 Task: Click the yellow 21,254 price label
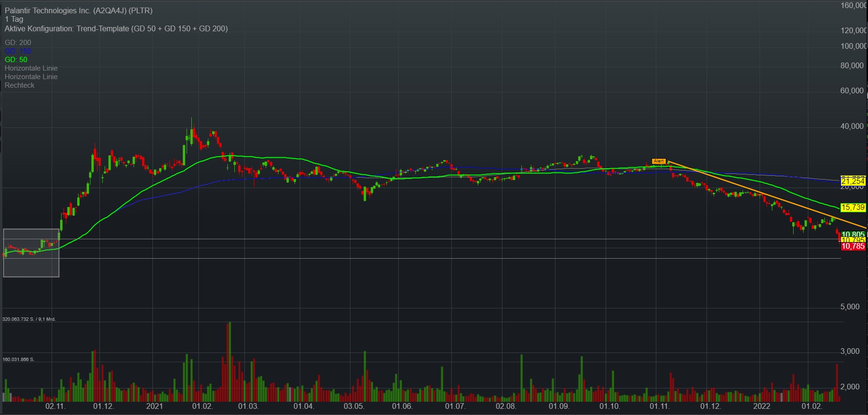[853, 181]
